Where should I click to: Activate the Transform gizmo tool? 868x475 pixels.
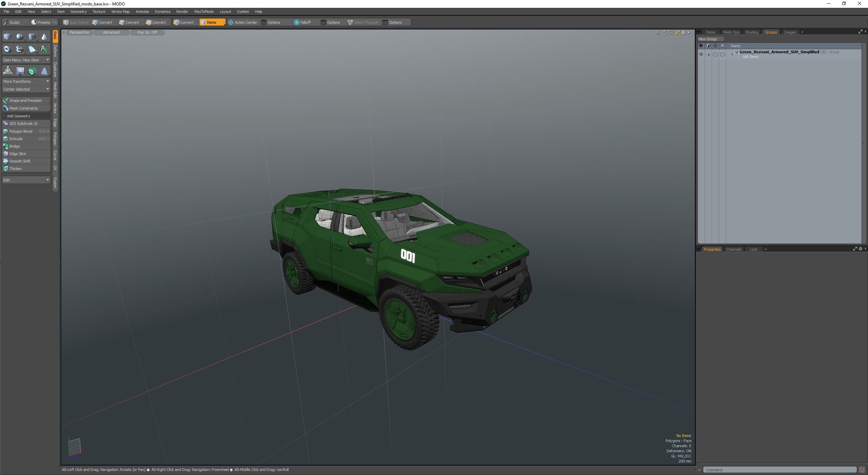point(7,71)
